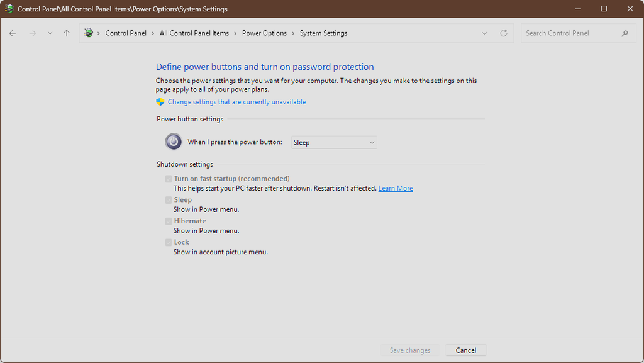Expand the address bar history dropdown
The height and width of the screenshot is (363, 644).
coord(484,33)
